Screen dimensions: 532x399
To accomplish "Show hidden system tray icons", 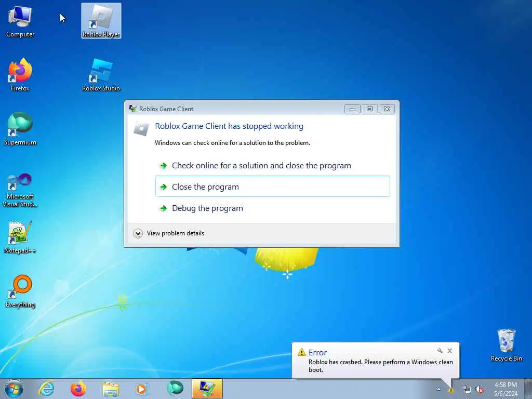I will [x=438, y=389].
